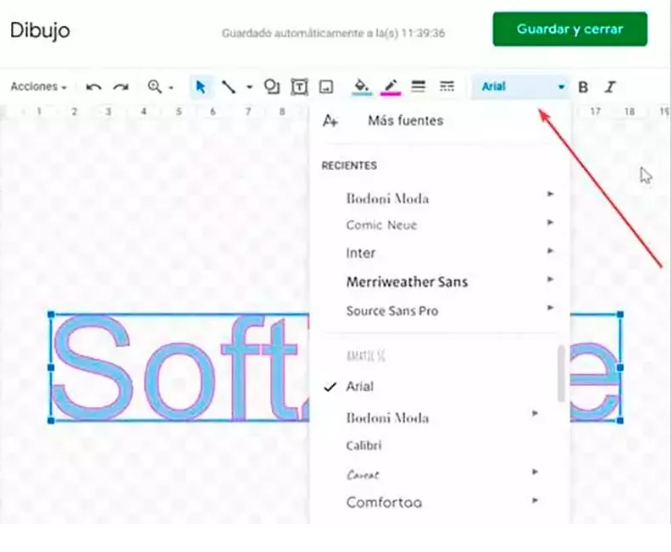Image resolution: width=671 pixels, height=552 pixels.
Task: Open the fill color picker
Action: (x=362, y=87)
